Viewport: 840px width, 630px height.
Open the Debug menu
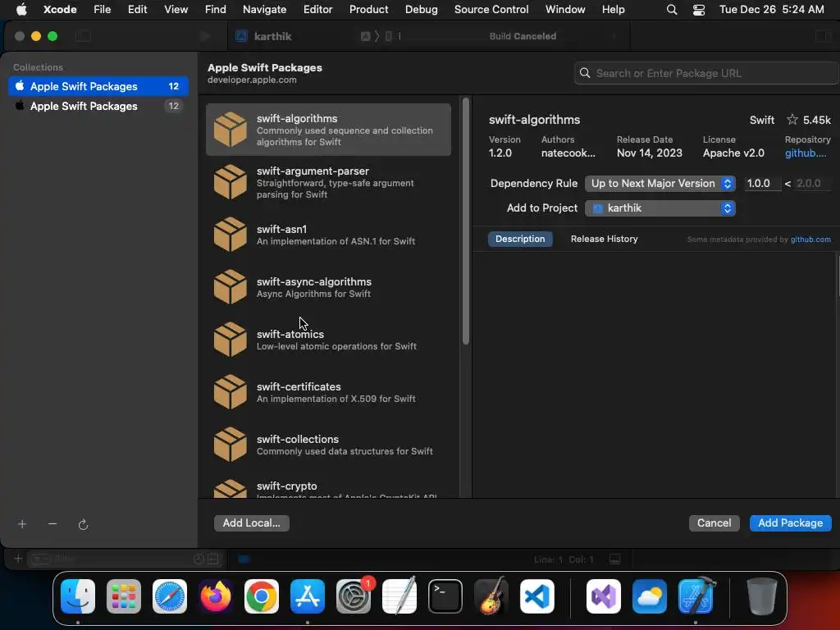[x=421, y=10]
